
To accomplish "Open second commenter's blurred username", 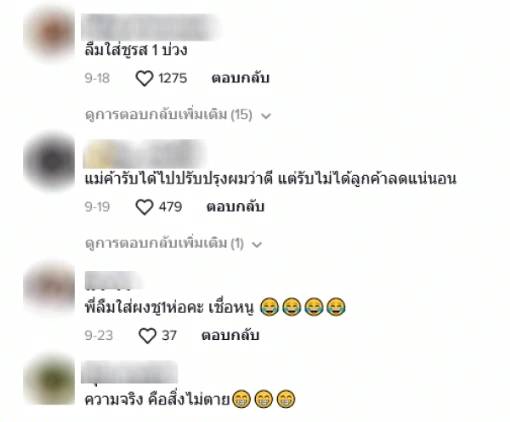I will 144,154.
